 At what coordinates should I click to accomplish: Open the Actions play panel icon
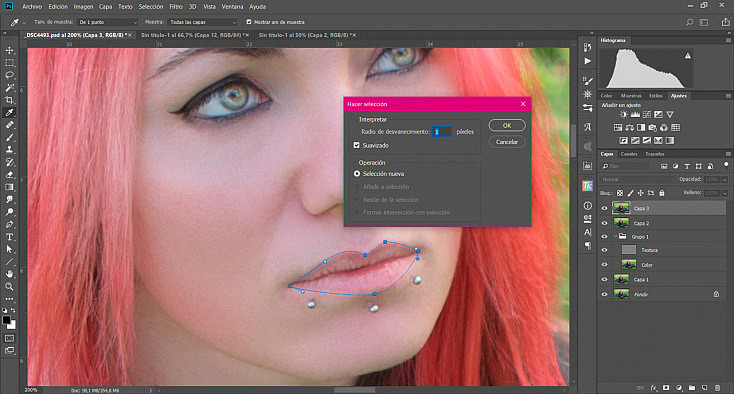[x=587, y=61]
